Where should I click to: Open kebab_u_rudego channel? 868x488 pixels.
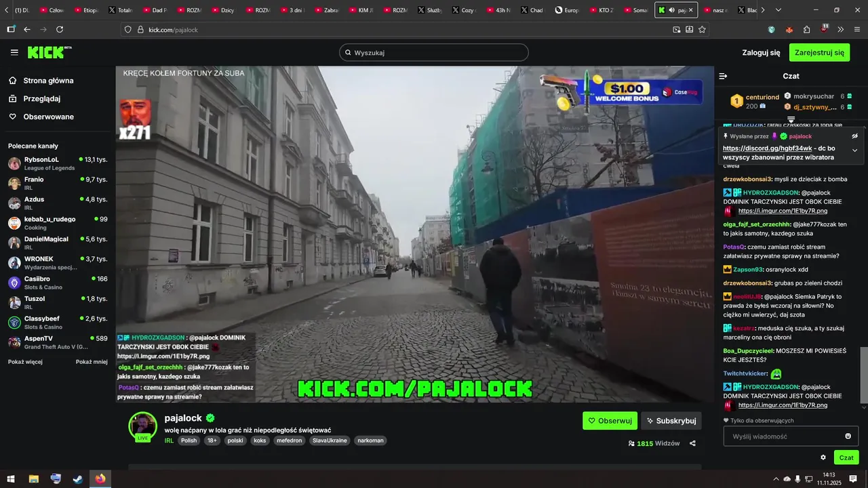58,223
